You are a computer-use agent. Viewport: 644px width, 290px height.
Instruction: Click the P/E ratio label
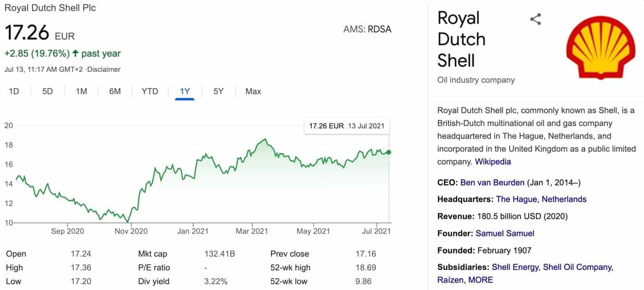(x=154, y=268)
